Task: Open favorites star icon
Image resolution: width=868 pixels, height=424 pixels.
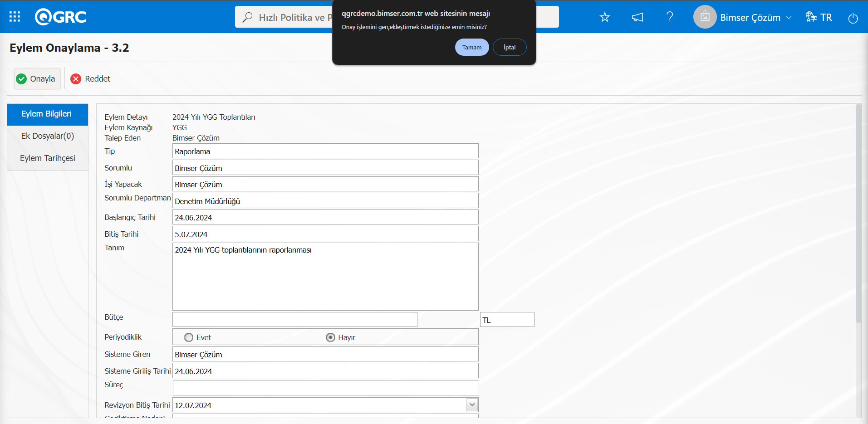Action: (x=604, y=17)
